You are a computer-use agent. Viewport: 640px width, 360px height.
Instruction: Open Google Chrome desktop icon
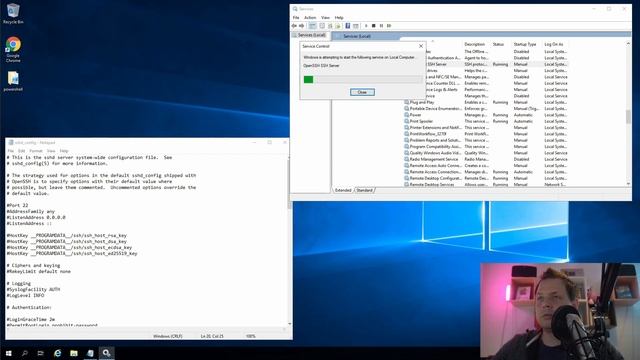point(13,49)
